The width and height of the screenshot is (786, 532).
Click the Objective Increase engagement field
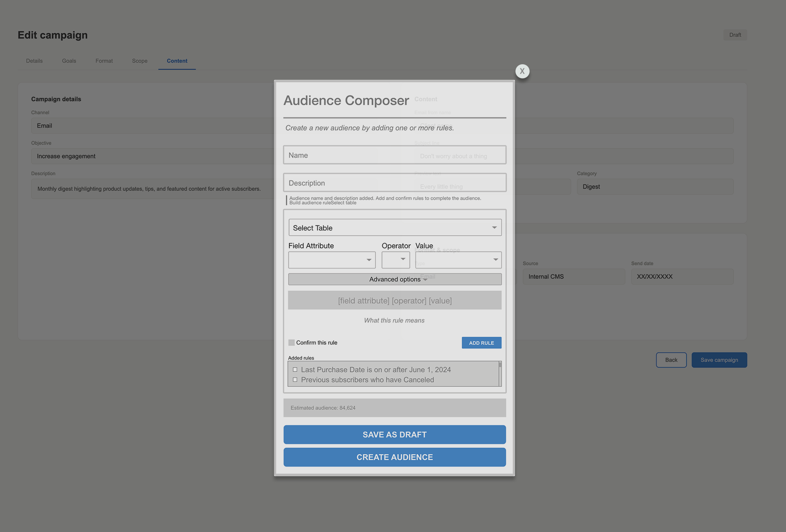click(x=153, y=156)
